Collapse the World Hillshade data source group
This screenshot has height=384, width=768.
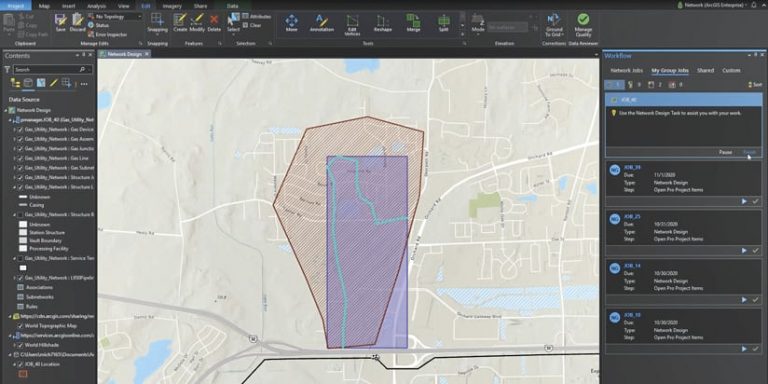pos(10,336)
